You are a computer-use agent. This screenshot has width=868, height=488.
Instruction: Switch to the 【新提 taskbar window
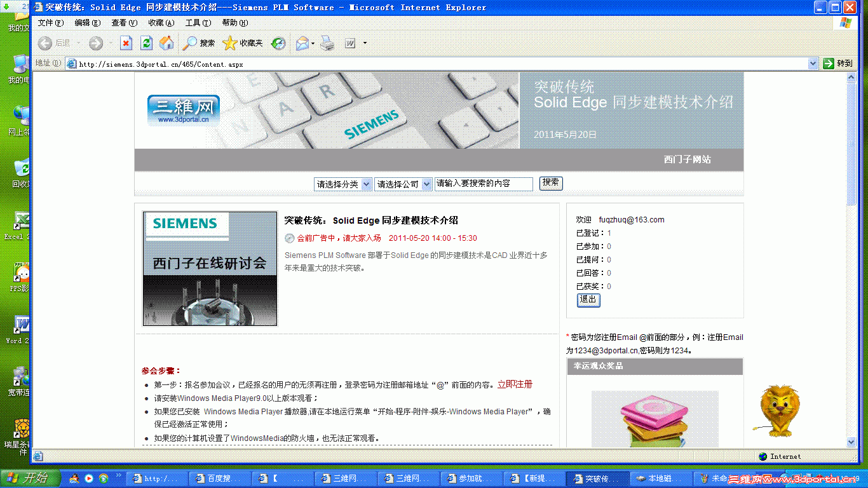(x=534, y=478)
